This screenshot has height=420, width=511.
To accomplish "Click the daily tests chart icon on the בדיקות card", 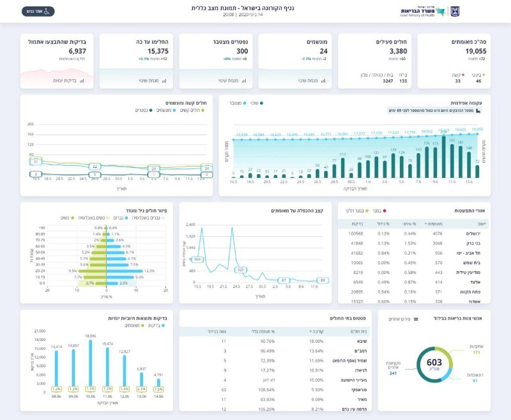I will (x=82, y=80).
